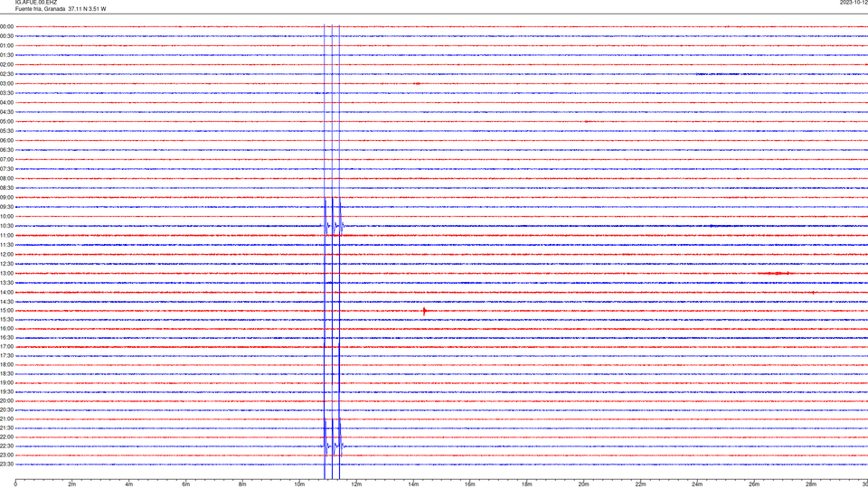Image resolution: width=868 pixels, height=488 pixels.
Task: Click the 'Fuente fria, Granada 37.11 N 3.51 W' label
Action: [x=61, y=9]
